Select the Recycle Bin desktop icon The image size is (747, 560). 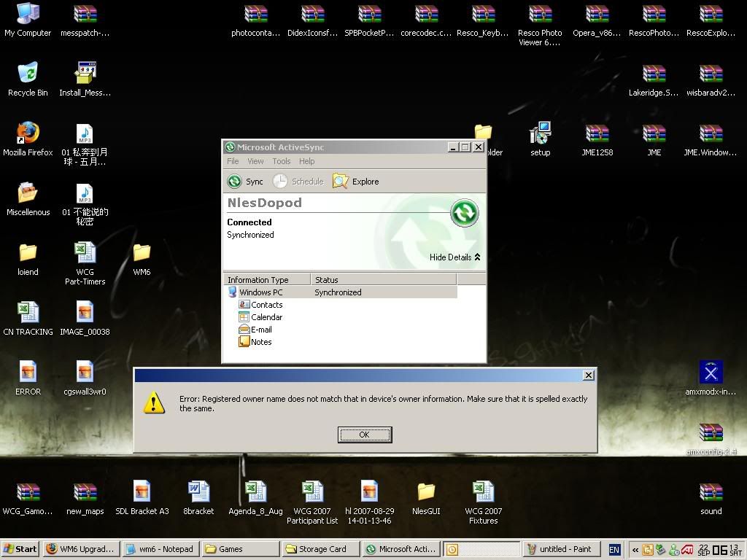(x=28, y=74)
